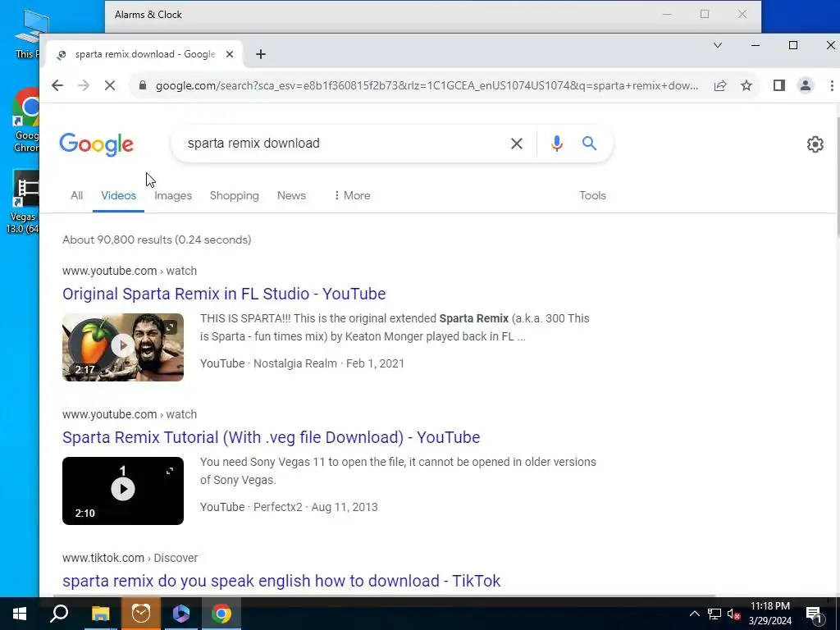The width and height of the screenshot is (840, 630).
Task: Open the Shopping results tab
Action: (234, 195)
